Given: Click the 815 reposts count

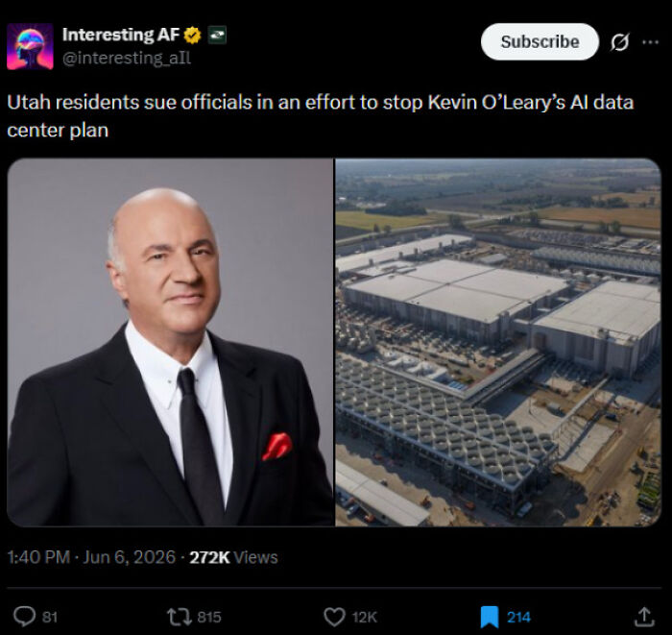Looking at the screenshot, I should click(209, 617).
